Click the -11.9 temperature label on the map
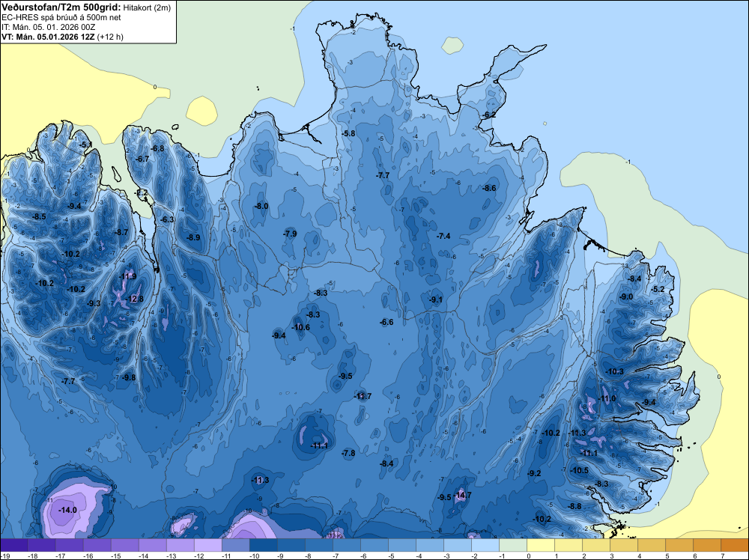The width and height of the screenshot is (749, 560). click(127, 276)
